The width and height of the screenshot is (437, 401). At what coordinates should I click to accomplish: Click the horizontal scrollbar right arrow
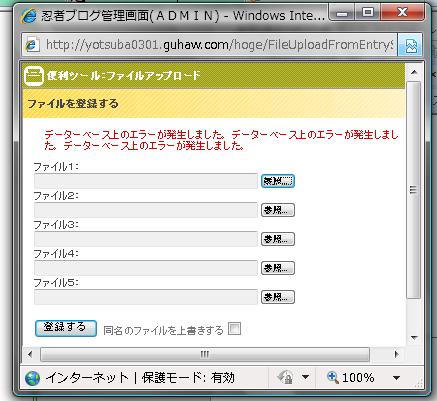click(x=396, y=354)
